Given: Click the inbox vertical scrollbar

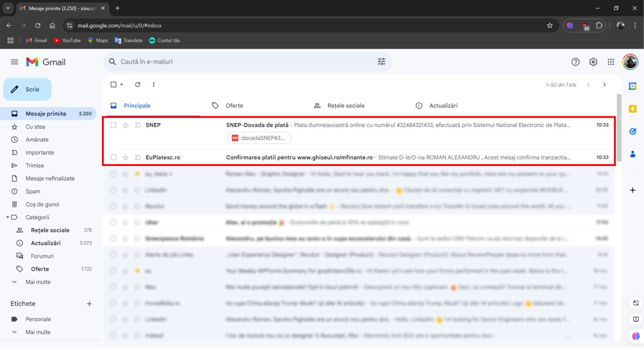Looking at the screenshot, I should (619, 127).
